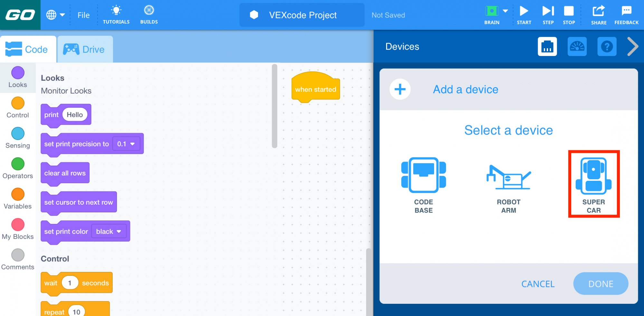Viewport: 644px width, 316px height.
Task: Select the Comments block category
Action: pyautogui.click(x=18, y=260)
